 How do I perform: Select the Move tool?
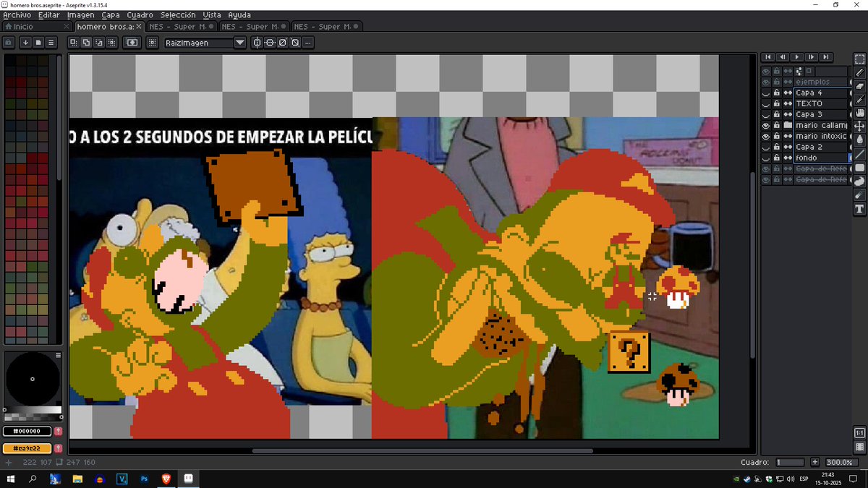tap(859, 127)
